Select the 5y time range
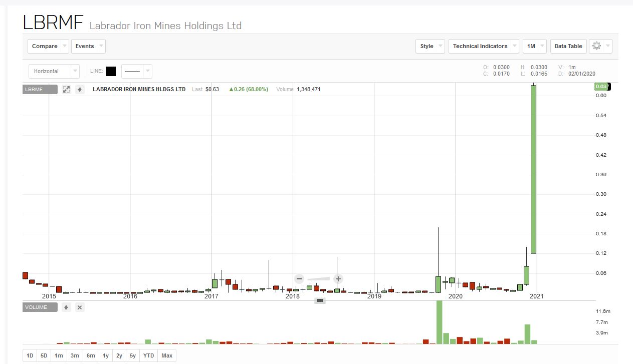Image resolution: width=633 pixels, height=364 pixels. pyautogui.click(x=132, y=355)
